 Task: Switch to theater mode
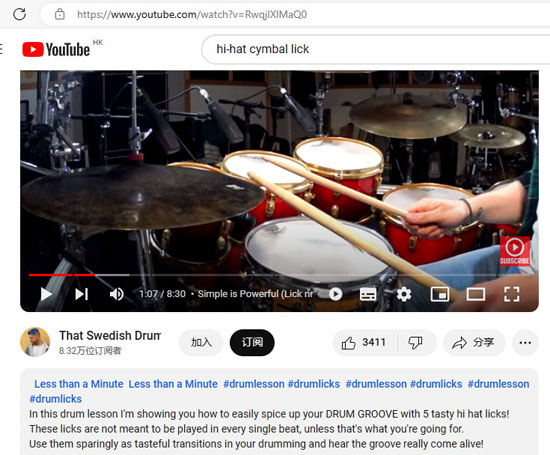click(x=476, y=294)
